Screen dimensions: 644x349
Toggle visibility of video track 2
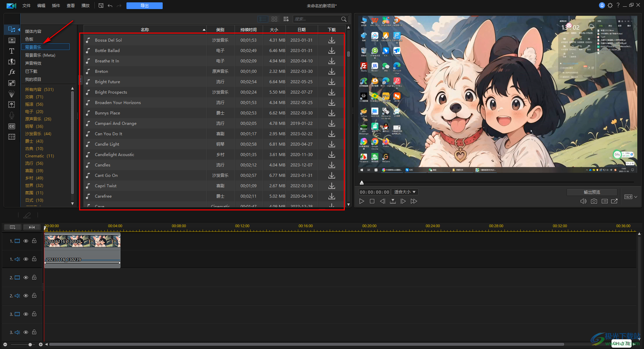click(x=26, y=278)
